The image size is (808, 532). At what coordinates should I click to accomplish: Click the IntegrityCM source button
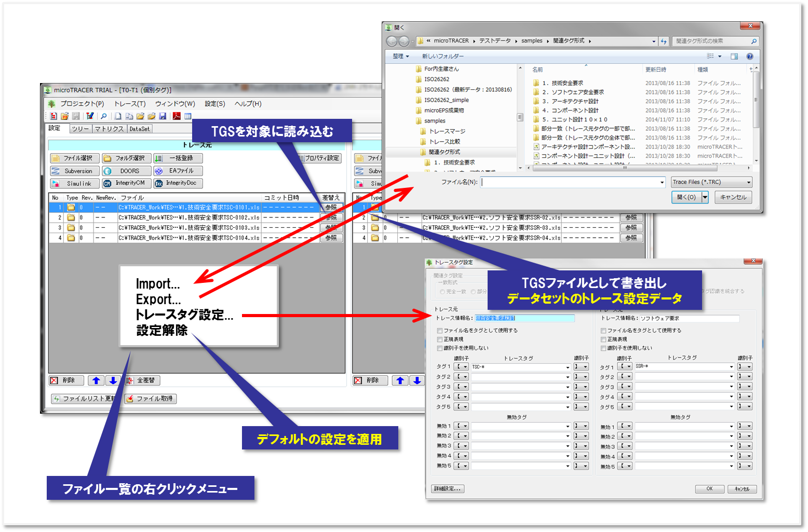pos(127,183)
